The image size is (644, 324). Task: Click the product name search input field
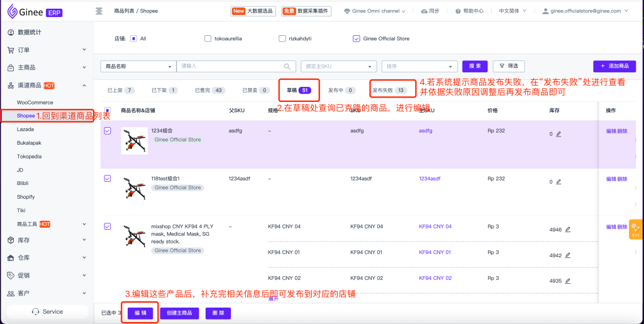236,66
